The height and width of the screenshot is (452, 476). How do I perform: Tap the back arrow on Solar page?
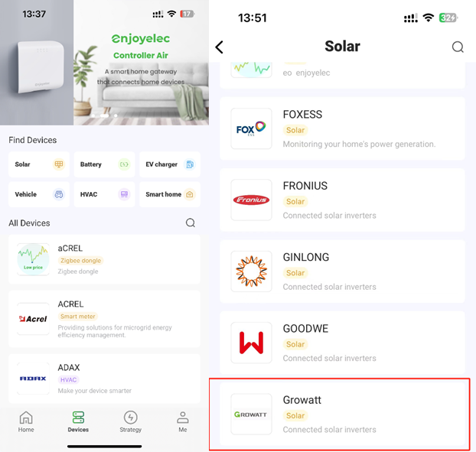tap(219, 47)
